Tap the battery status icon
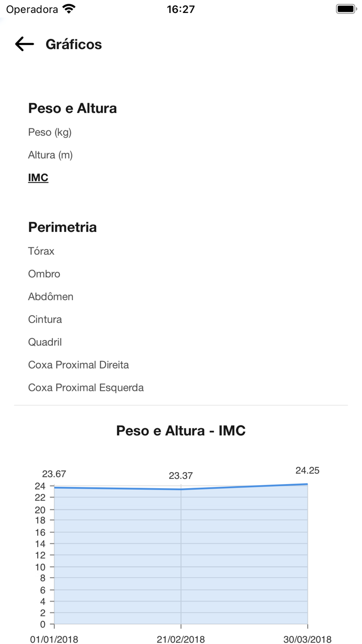 [345, 9]
